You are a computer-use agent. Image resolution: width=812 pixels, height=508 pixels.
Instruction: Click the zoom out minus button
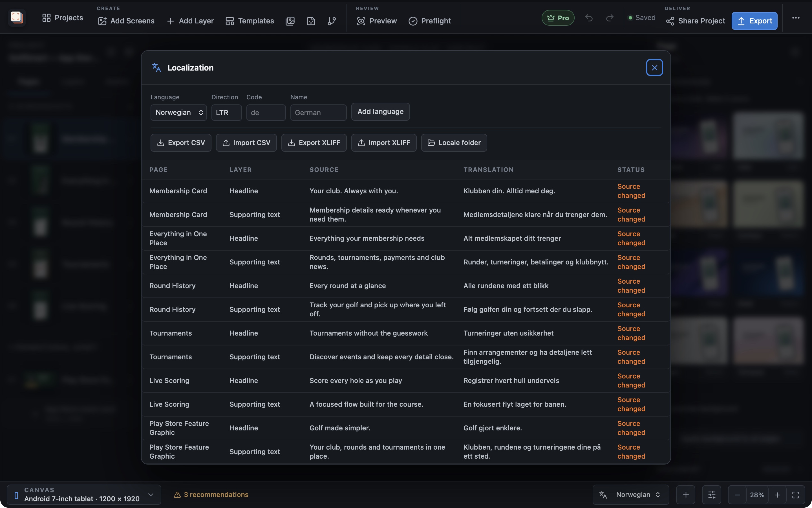[737, 494]
